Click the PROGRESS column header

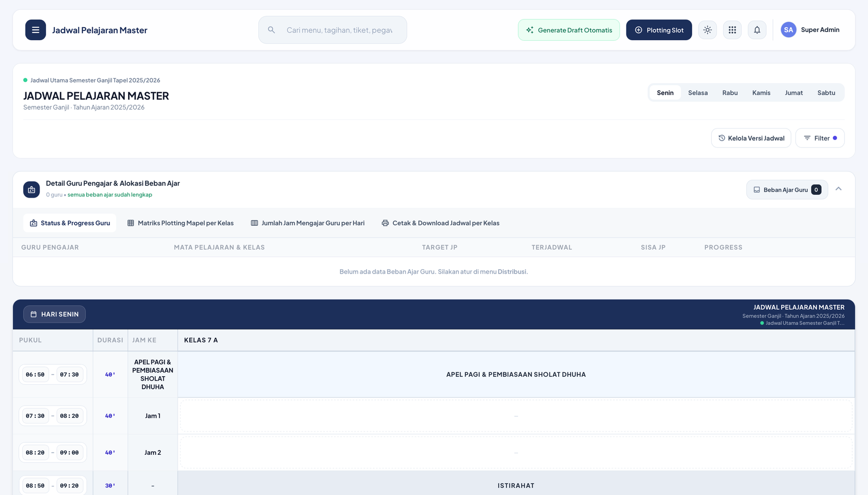(x=723, y=247)
